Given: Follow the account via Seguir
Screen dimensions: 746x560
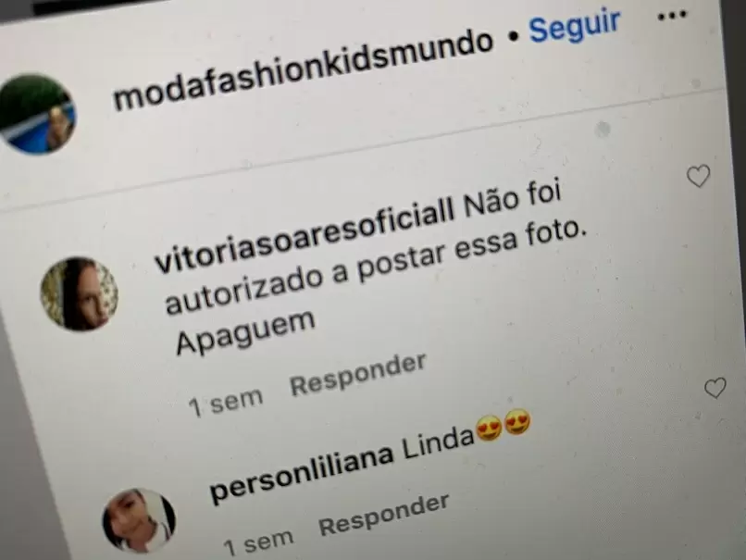Looking at the screenshot, I should point(575,27).
